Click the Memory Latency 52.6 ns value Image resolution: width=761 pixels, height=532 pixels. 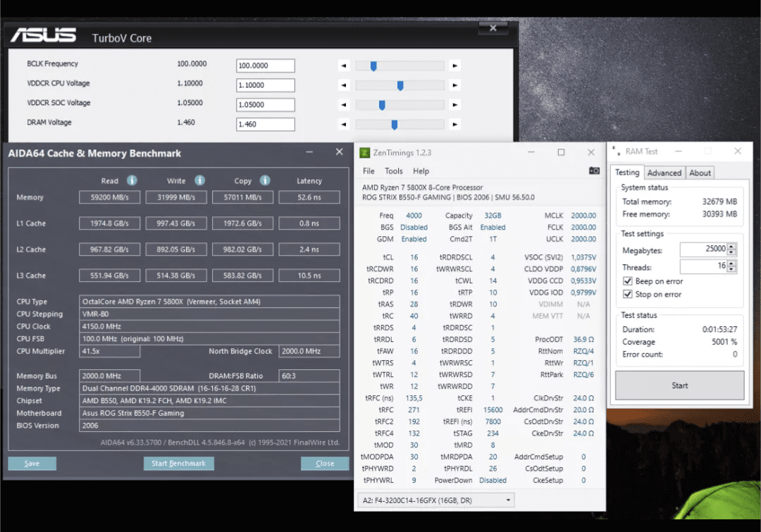[x=309, y=197]
